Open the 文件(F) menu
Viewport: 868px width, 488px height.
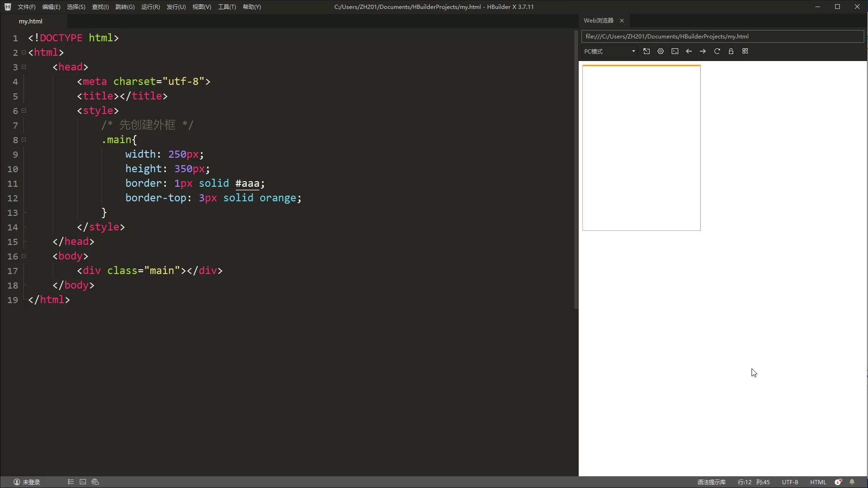[x=26, y=7]
